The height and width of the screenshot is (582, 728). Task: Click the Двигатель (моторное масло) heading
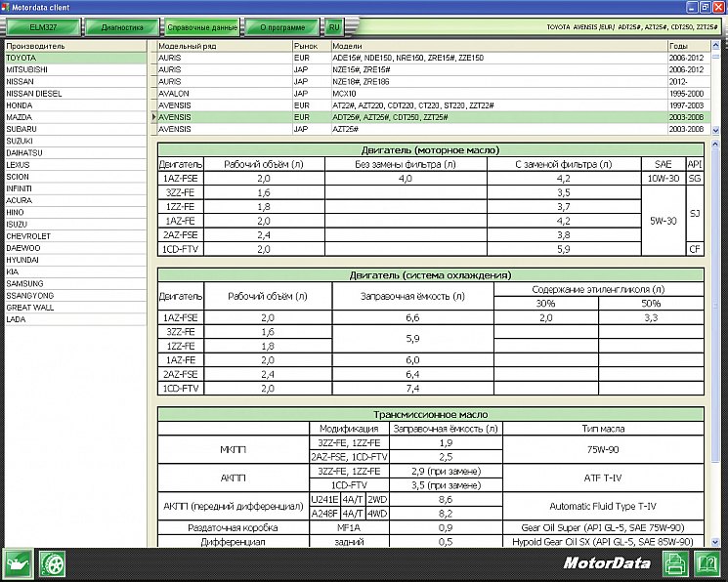430,150
